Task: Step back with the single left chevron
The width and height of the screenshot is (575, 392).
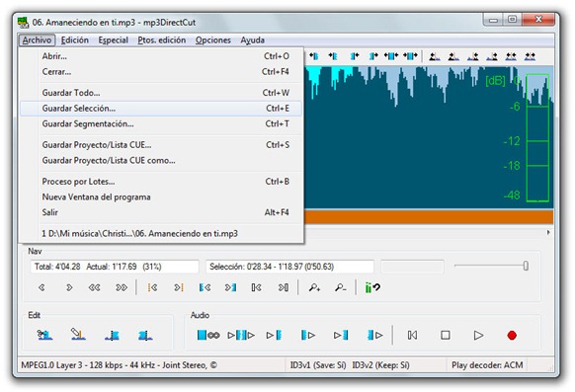Action: [41, 287]
